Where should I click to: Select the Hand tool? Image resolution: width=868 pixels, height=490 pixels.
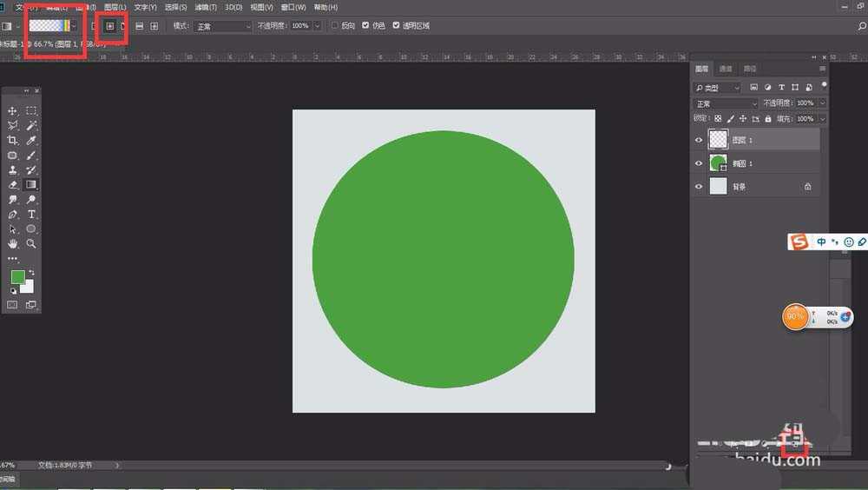point(12,244)
